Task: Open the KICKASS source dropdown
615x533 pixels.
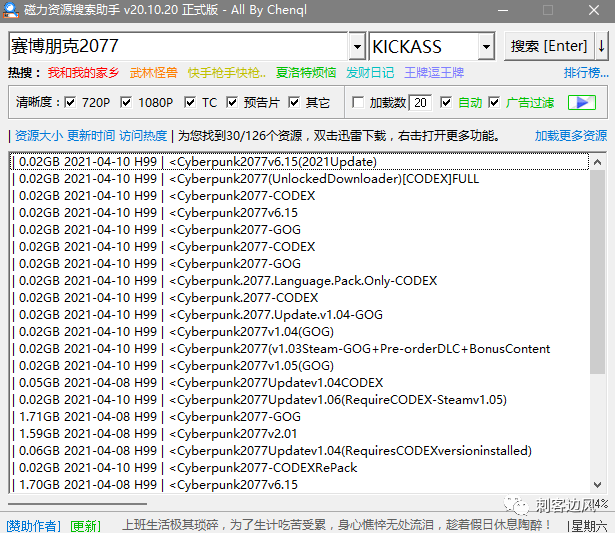Action: [486, 46]
